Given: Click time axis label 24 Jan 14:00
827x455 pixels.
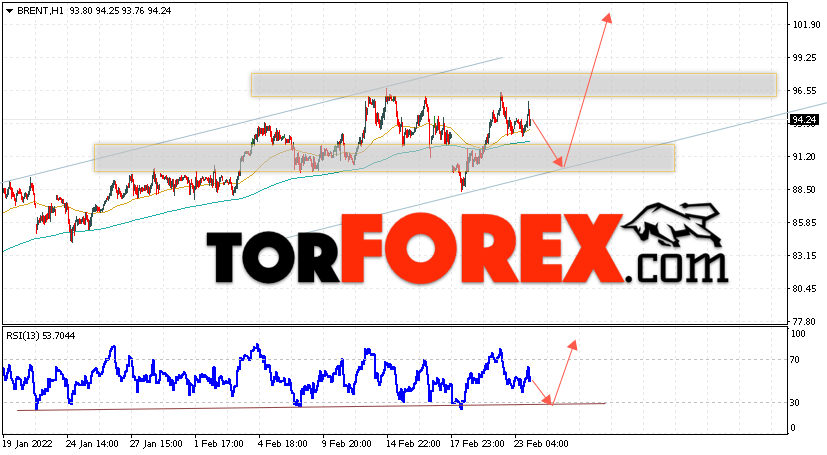Looking at the screenshot, I should [92, 444].
